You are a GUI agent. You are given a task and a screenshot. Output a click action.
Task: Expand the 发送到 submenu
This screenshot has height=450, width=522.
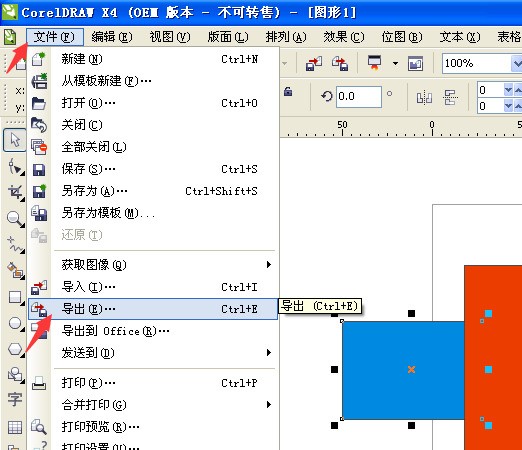click(x=153, y=353)
